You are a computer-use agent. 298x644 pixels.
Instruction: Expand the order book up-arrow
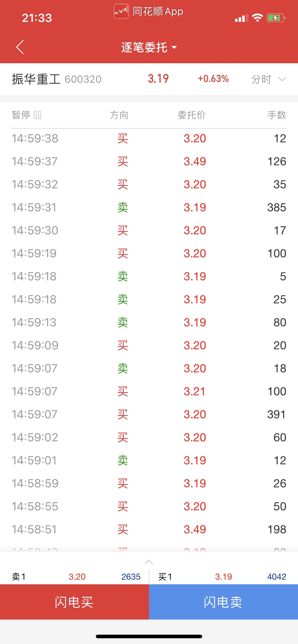point(149,562)
